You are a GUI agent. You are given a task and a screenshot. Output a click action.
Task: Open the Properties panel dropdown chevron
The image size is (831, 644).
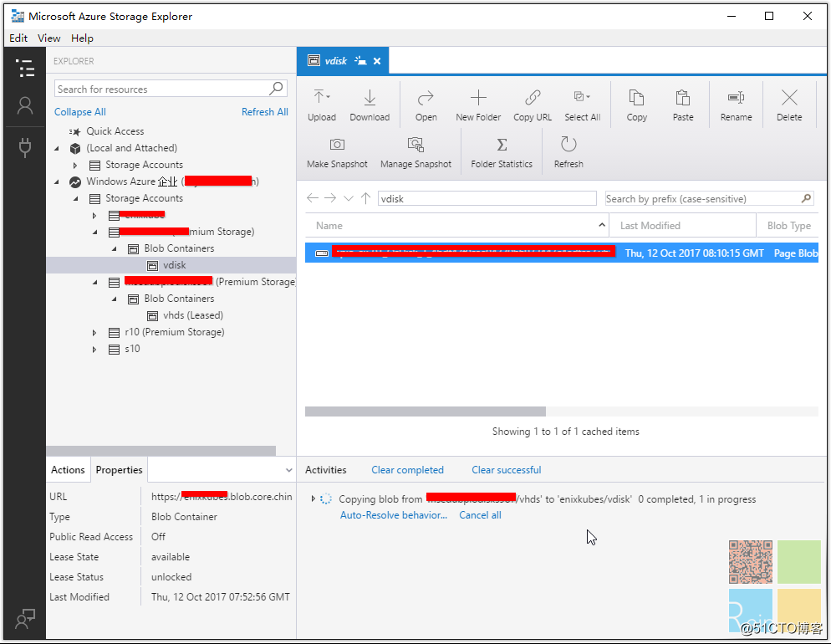coord(288,469)
